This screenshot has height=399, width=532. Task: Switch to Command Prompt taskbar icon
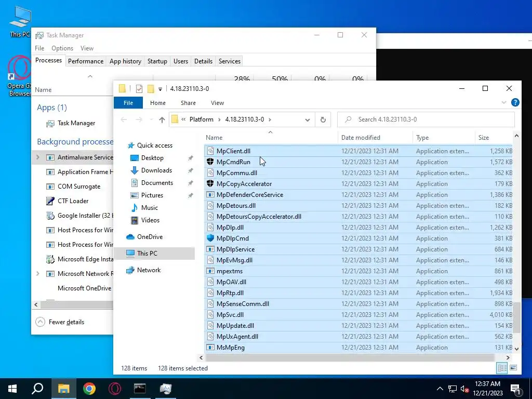[x=140, y=389]
